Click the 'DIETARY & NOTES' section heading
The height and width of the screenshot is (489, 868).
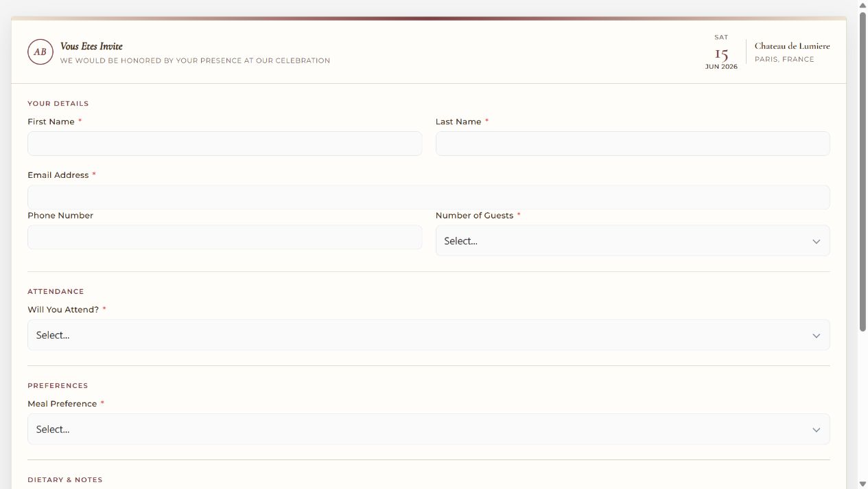[x=65, y=480]
